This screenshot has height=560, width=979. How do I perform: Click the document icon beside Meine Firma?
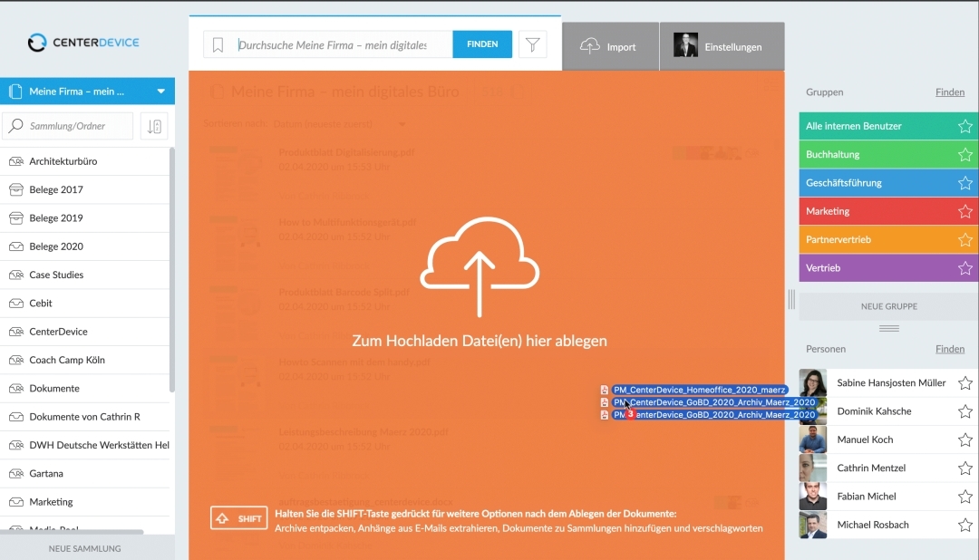pos(15,92)
